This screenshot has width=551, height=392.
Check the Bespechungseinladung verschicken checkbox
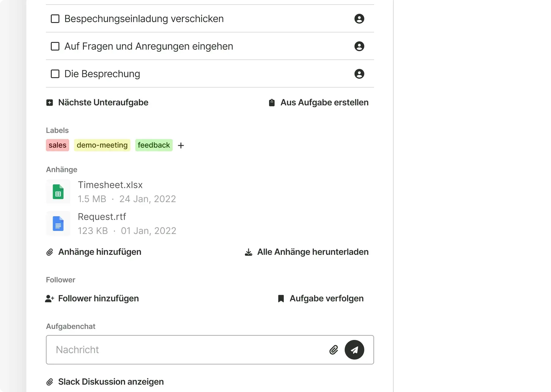pos(55,19)
